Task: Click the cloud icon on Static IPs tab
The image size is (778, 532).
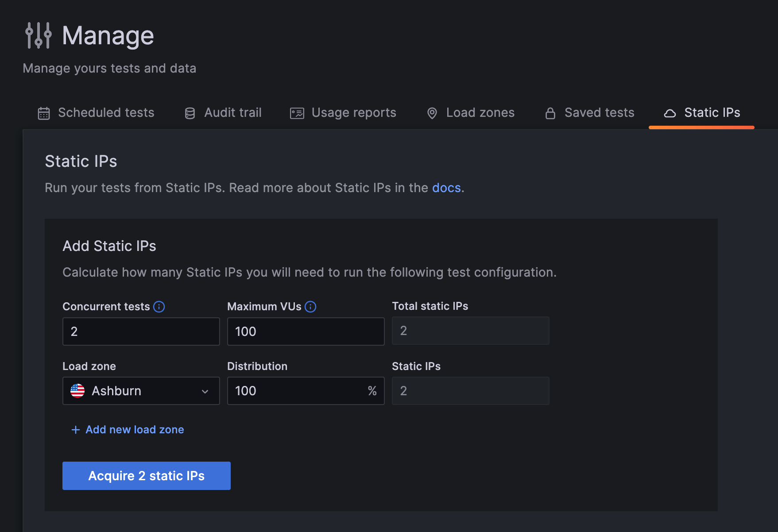Action: (x=670, y=113)
